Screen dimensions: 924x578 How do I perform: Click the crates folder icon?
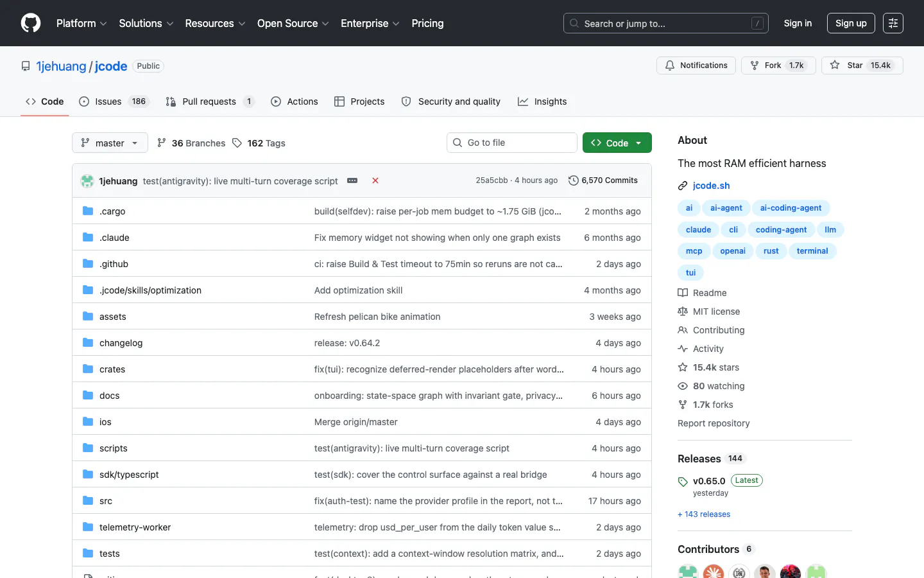point(88,369)
